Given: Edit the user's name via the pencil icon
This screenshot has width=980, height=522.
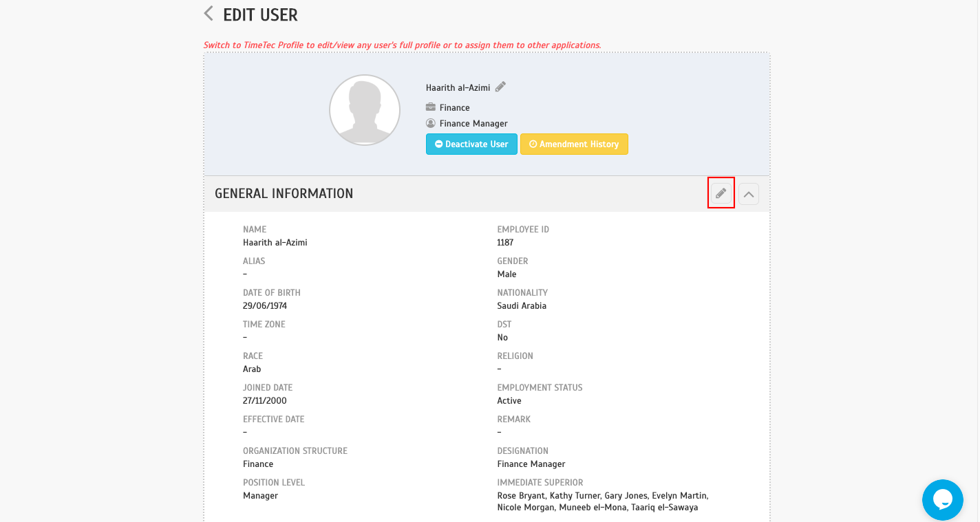Looking at the screenshot, I should tap(500, 86).
